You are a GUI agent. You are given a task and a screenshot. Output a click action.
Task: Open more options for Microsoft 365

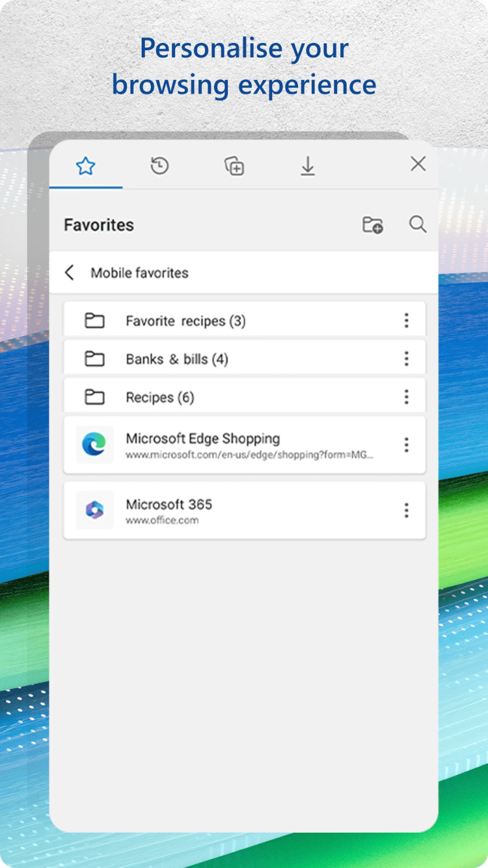407,510
